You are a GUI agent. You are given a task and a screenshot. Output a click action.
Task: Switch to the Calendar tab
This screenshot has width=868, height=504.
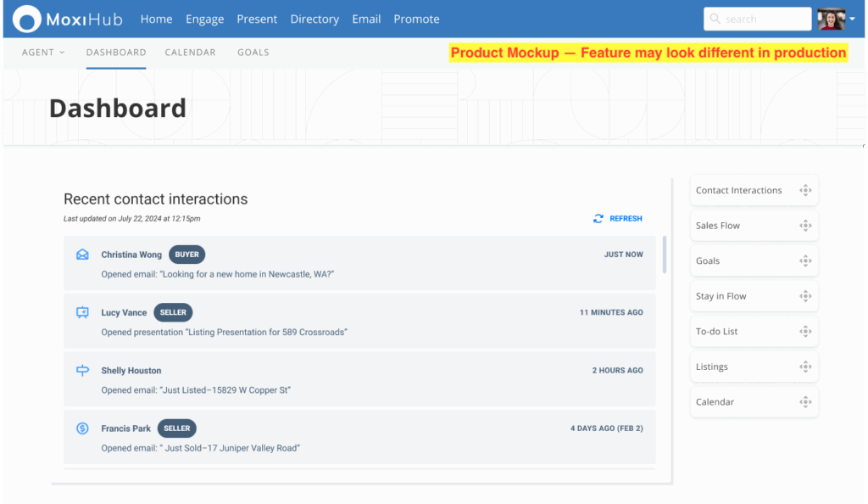(190, 52)
